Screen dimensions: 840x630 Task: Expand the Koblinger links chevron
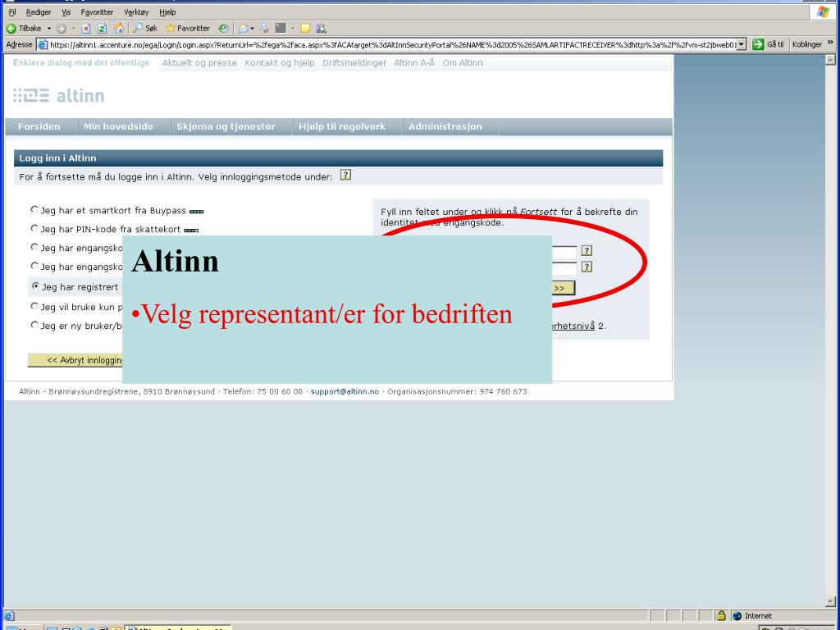click(831, 43)
